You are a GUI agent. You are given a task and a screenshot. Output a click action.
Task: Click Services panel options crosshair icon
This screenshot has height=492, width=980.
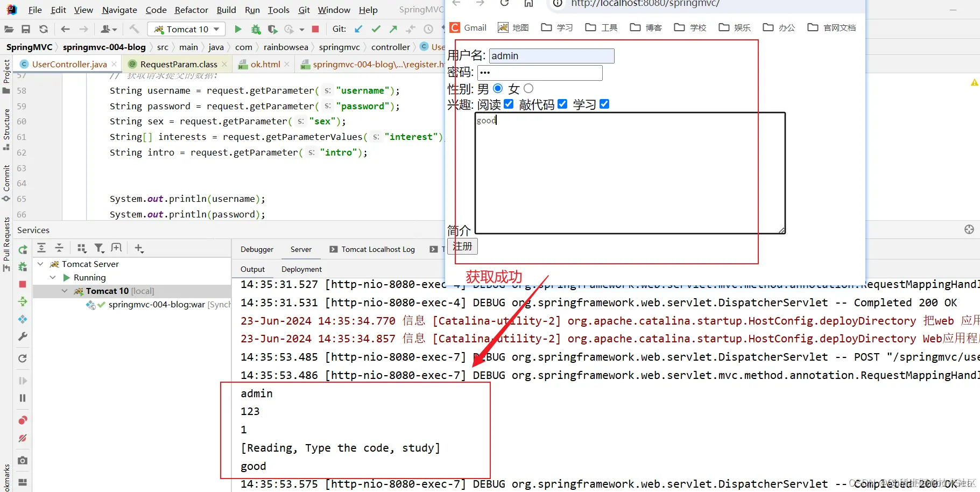969,229
